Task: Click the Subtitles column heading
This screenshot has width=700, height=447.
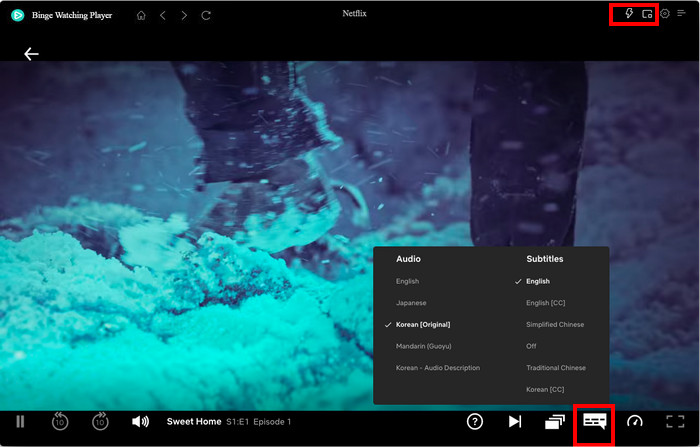Action: [x=545, y=259]
